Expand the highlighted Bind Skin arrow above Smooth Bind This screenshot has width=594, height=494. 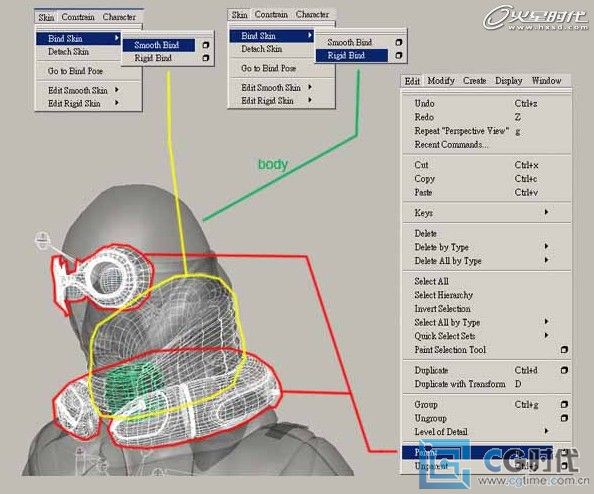(x=117, y=38)
